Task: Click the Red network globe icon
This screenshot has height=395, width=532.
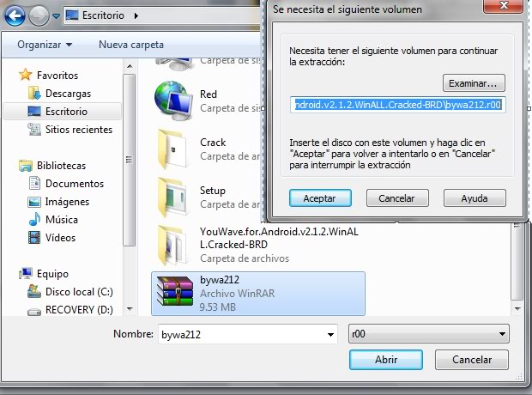Action: [x=173, y=100]
